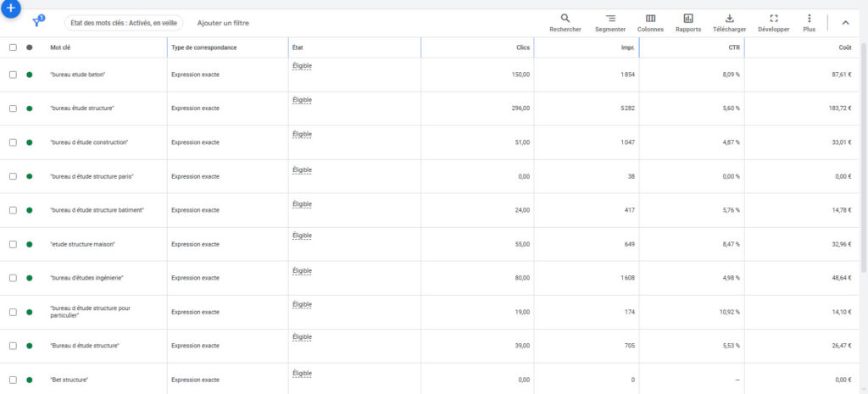Check the "bureau etude beton" row checkbox
The width and height of the screenshot is (868, 394).
[x=13, y=75]
